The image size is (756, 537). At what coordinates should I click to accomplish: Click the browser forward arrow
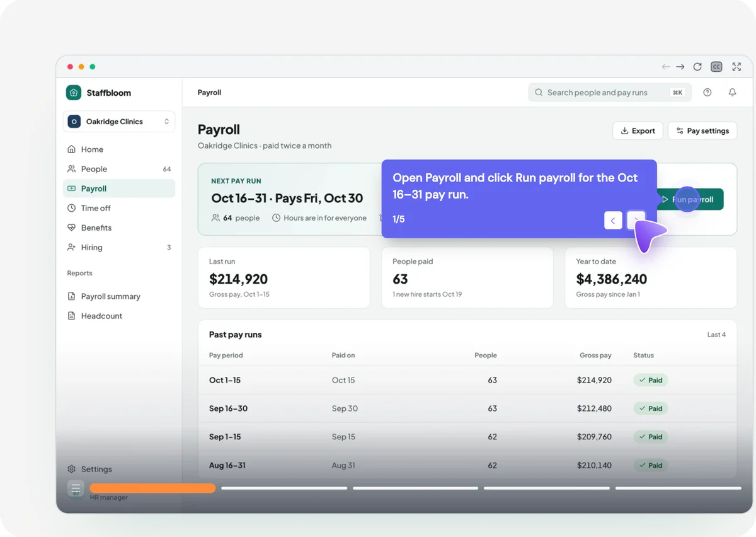point(680,67)
